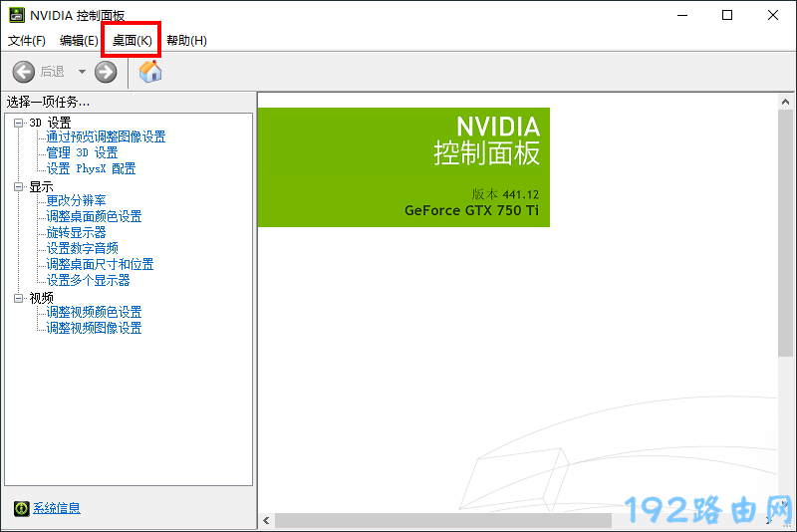Open the 编辑(E) menu
797x532 pixels.
click(x=79, y=41)
